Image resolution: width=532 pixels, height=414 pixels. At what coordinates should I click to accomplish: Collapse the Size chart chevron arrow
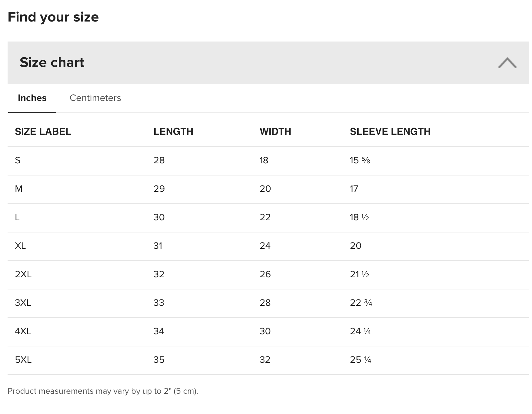pos(507,63)
